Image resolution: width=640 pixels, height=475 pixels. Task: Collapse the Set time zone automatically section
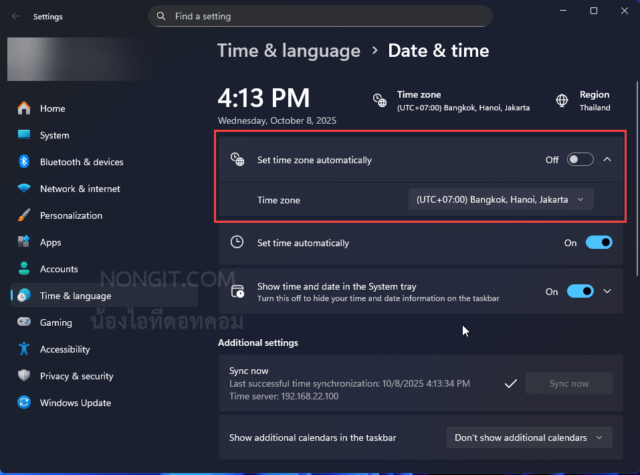pos(607,160)
